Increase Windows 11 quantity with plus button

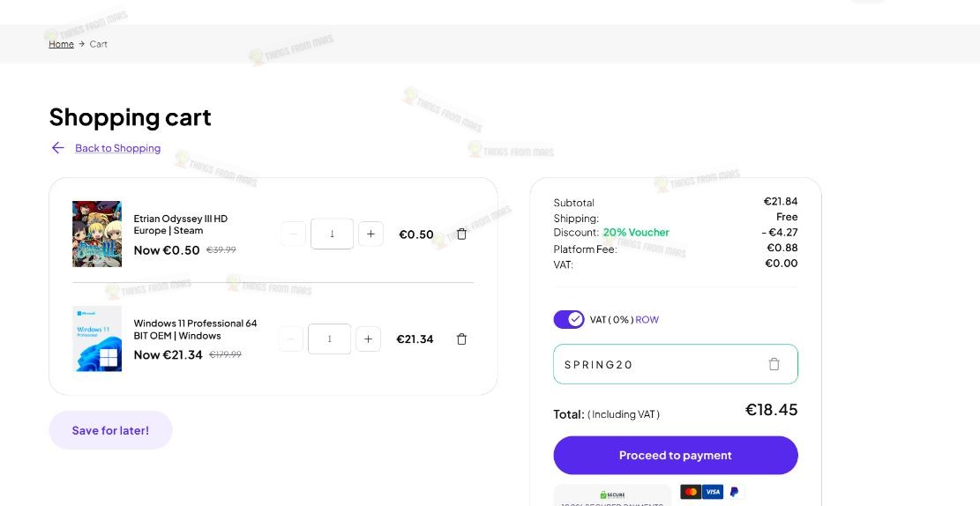coord(368,339)
